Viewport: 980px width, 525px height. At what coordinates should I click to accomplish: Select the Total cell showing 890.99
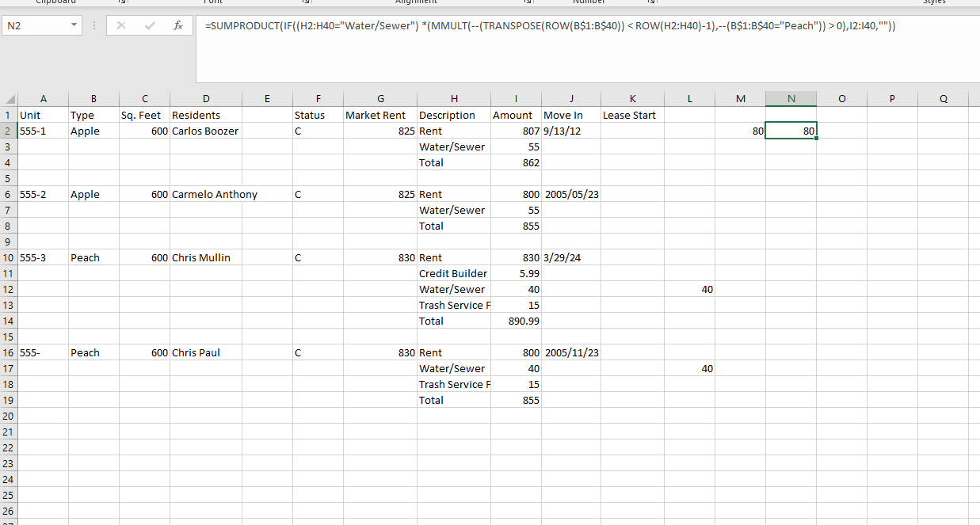pyautogui.click(x=516, y=321)
